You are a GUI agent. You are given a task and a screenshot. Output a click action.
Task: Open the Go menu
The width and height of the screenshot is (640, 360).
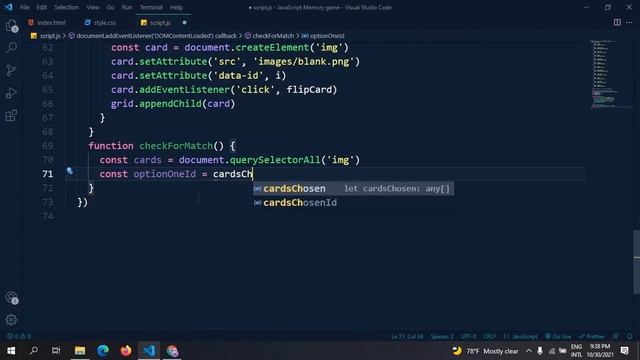(111, 7)
